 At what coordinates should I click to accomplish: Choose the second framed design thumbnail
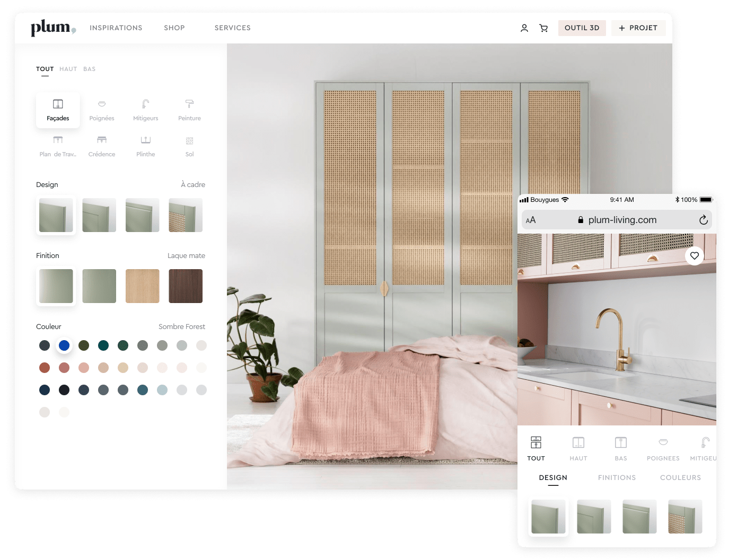99,215
